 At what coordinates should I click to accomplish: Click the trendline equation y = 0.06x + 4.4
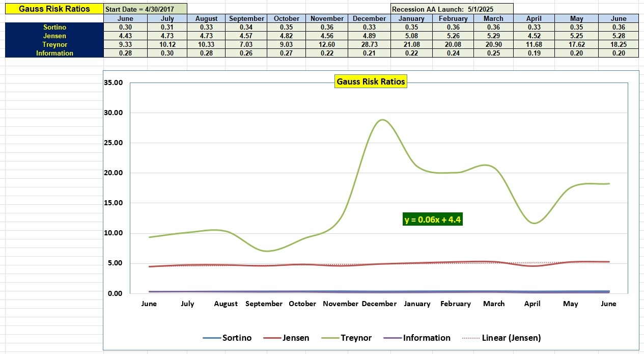click(x=433, y=220)
